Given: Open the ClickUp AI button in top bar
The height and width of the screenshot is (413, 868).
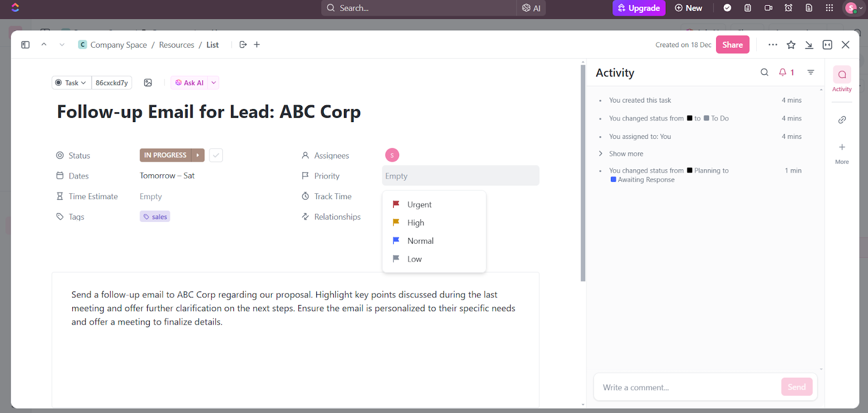Looking at the screenshot, I should (x=531, y=8).
